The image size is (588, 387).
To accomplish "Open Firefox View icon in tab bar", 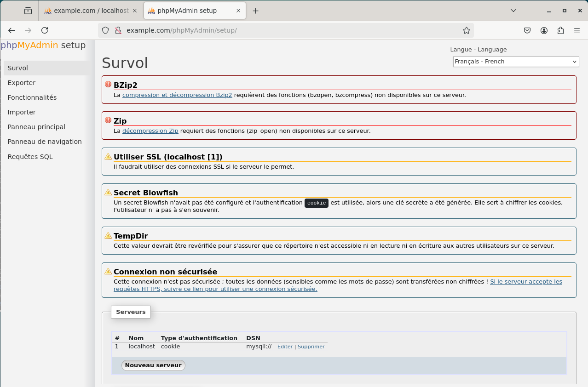I will pos(28,11).
